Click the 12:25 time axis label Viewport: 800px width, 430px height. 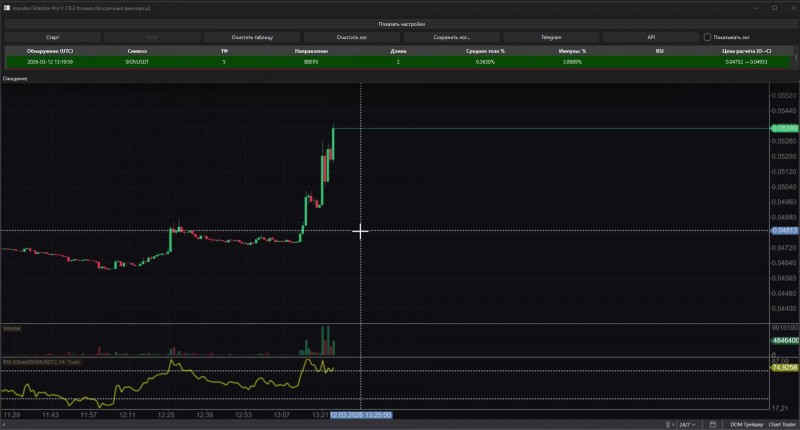tap(166, 415)
